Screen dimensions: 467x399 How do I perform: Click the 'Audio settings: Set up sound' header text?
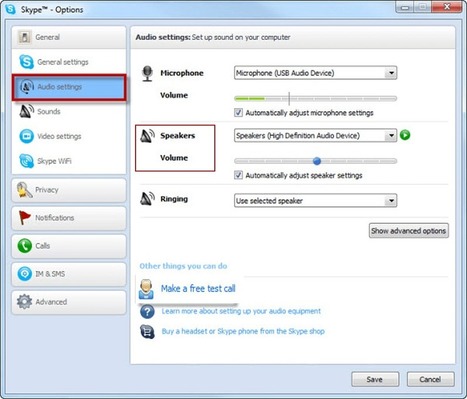[x=213, y=37]
